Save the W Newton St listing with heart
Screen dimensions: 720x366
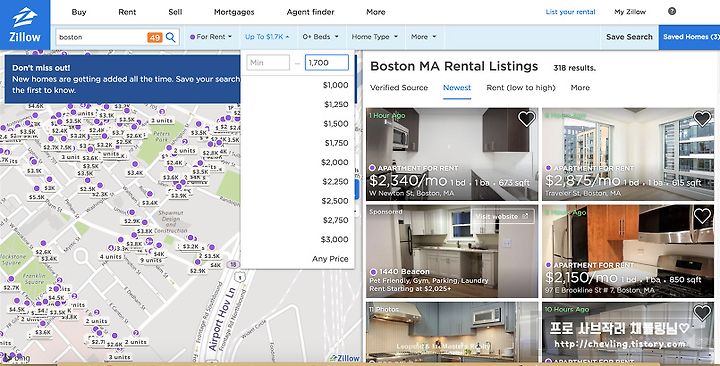(x=526, y=119)
